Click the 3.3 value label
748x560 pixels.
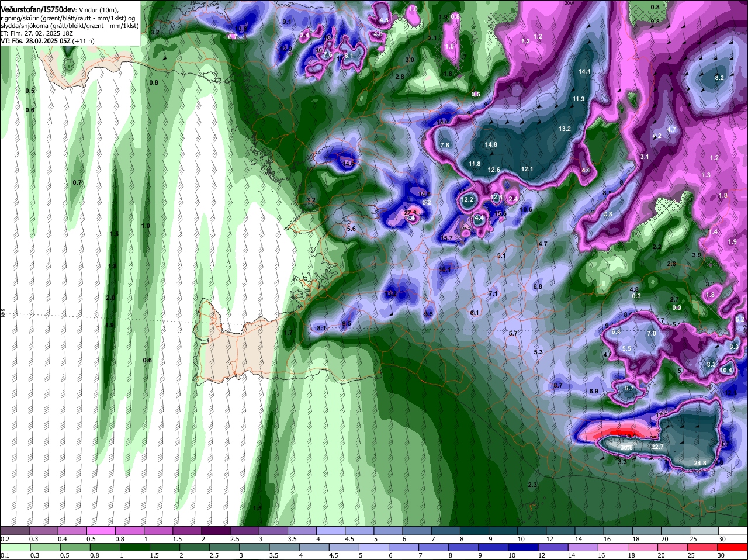tap(622, 462)
